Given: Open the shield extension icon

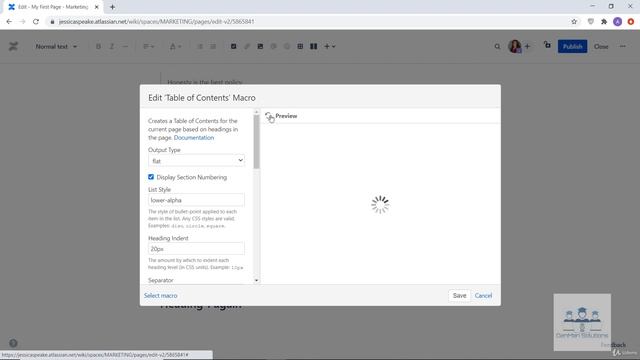Looking at the screenshot, I should 591,22.
